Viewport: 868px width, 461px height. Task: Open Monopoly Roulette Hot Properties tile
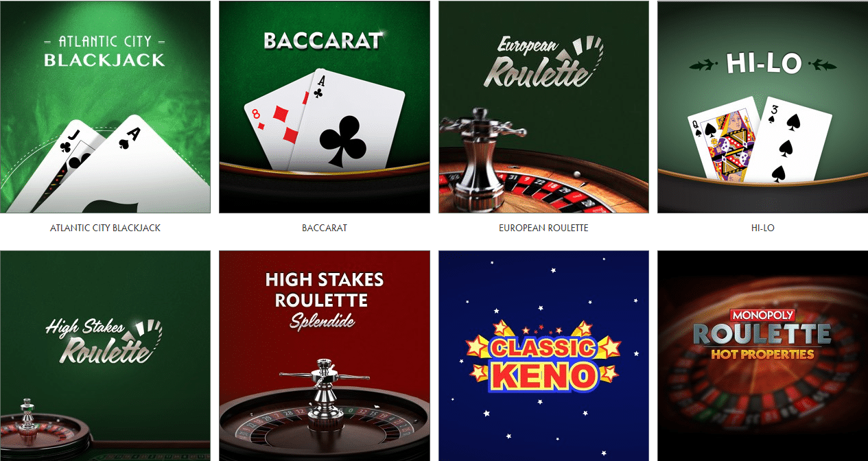point(762,355)
